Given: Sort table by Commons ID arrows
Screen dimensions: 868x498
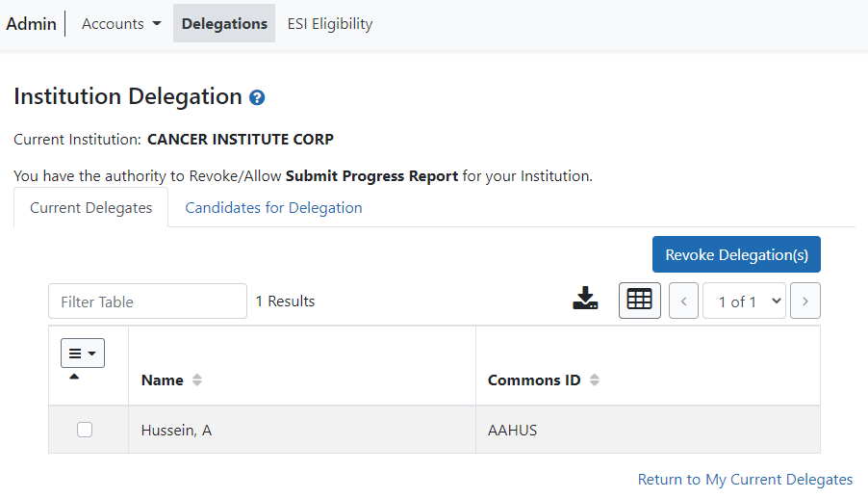Looking at the screenshot, I should [595, 380].
